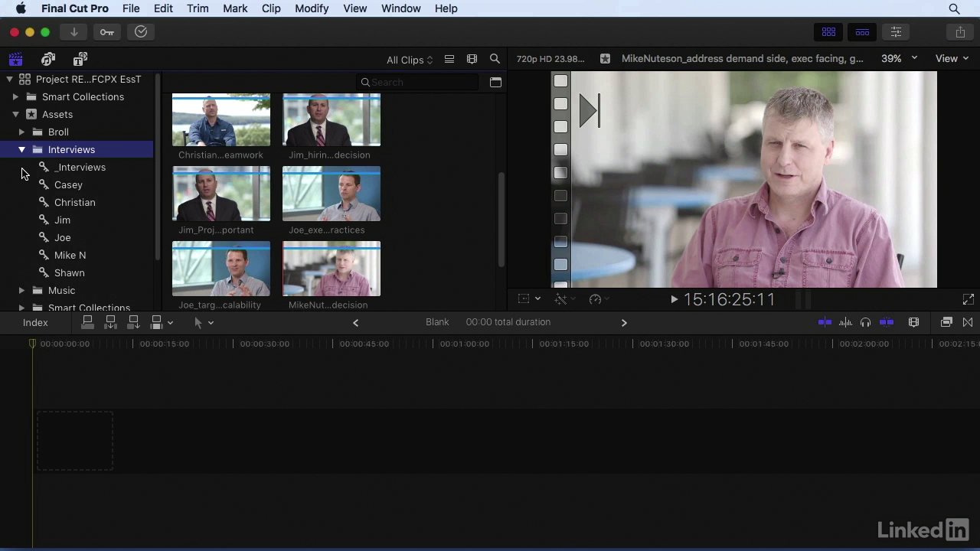This screenshot has width=980, height=551.
Task: Toggle timeline snapping
Action: tap(887, 322)
